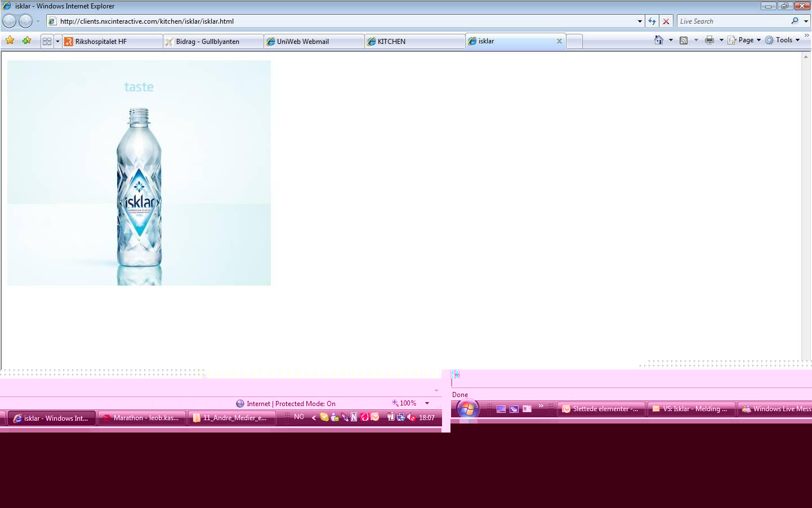Open Windows Live Messenger taskbar button
The height and width of the screenshot is (508, 812).
click(775, 409)
